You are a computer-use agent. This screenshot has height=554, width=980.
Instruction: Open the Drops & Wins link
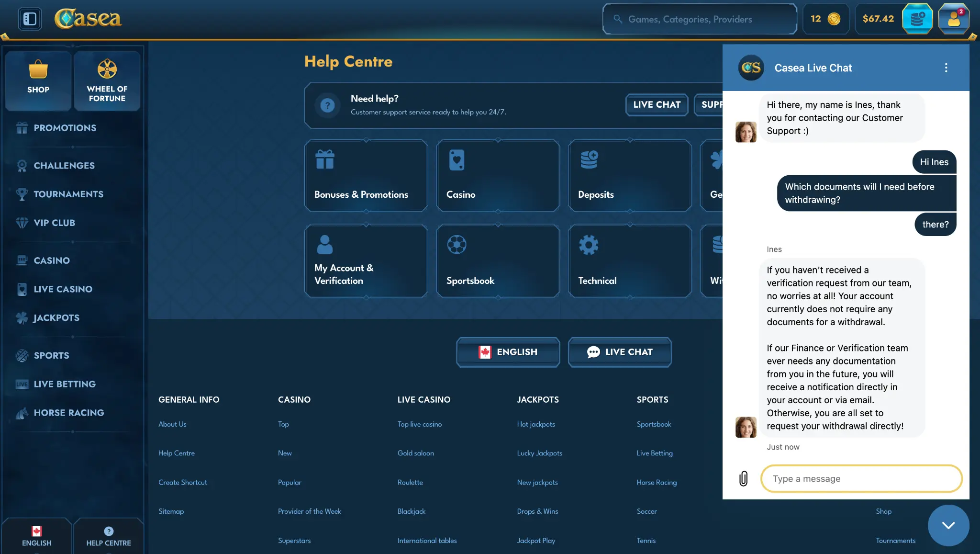tap(537, 511)
